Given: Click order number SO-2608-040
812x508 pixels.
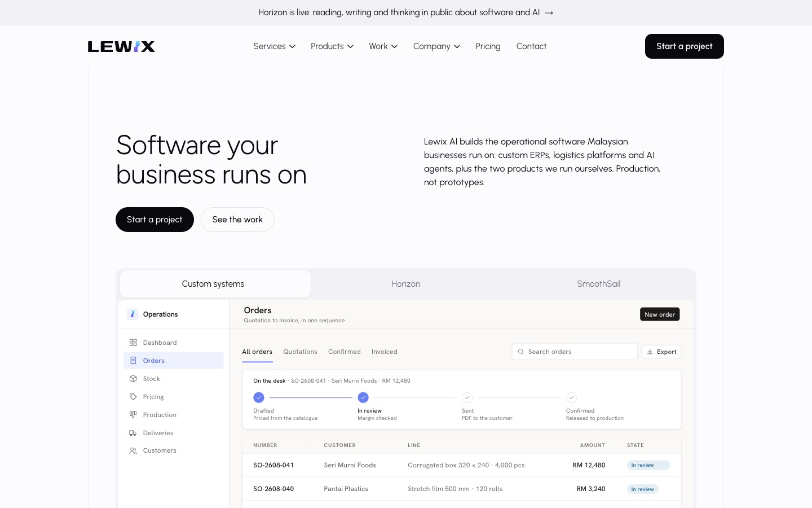Looking at the screenshot, I should click(x=273, y=489).
